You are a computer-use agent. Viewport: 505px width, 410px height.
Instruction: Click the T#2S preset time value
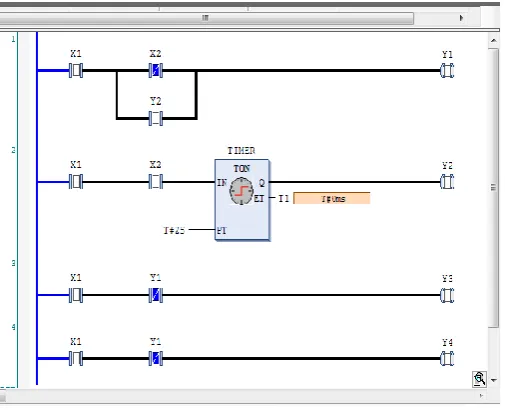pyautogui.click(x=174, y=230)
